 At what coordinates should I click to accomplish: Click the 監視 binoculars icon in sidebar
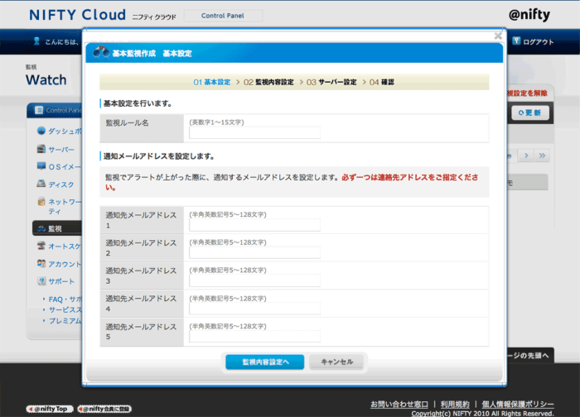[x=41, y=229]
